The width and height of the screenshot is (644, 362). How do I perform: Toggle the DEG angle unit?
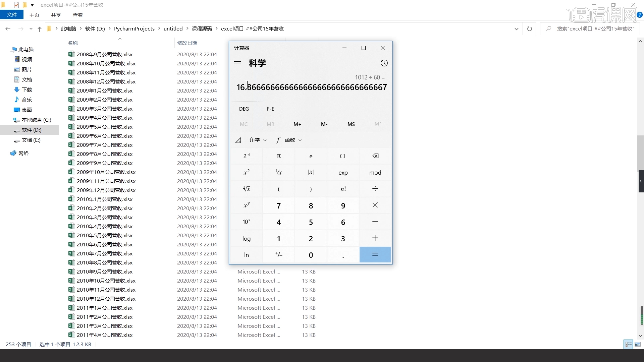(x=244, y=109)
